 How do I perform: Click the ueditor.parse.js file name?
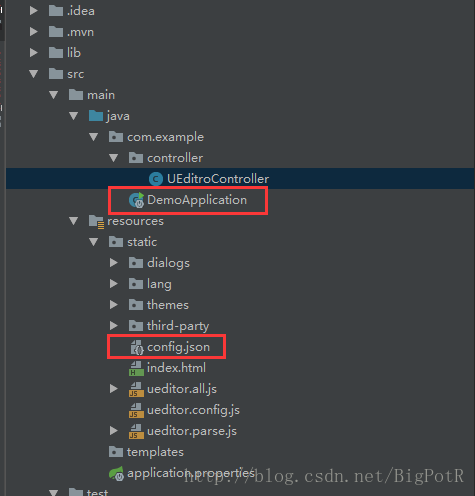coord(192,431)
